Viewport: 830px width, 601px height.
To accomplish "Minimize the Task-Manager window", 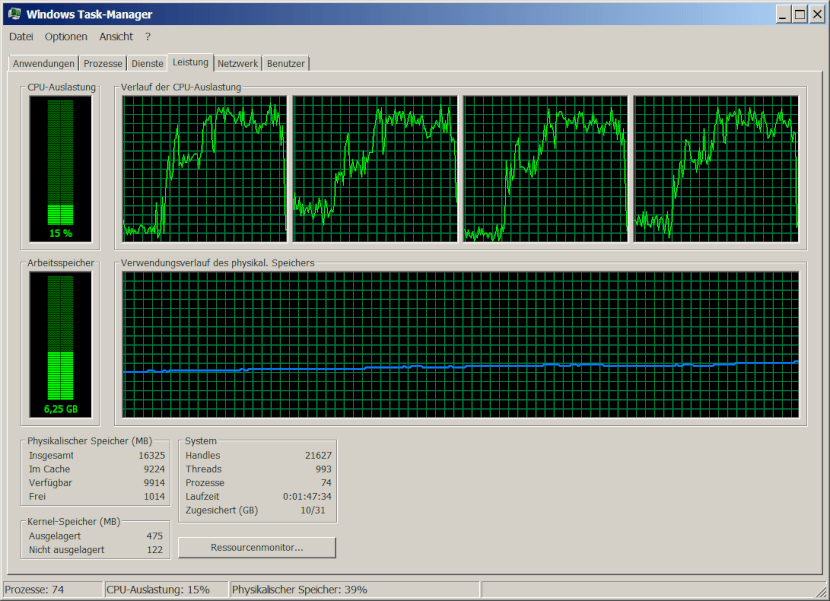I will 783,14.
